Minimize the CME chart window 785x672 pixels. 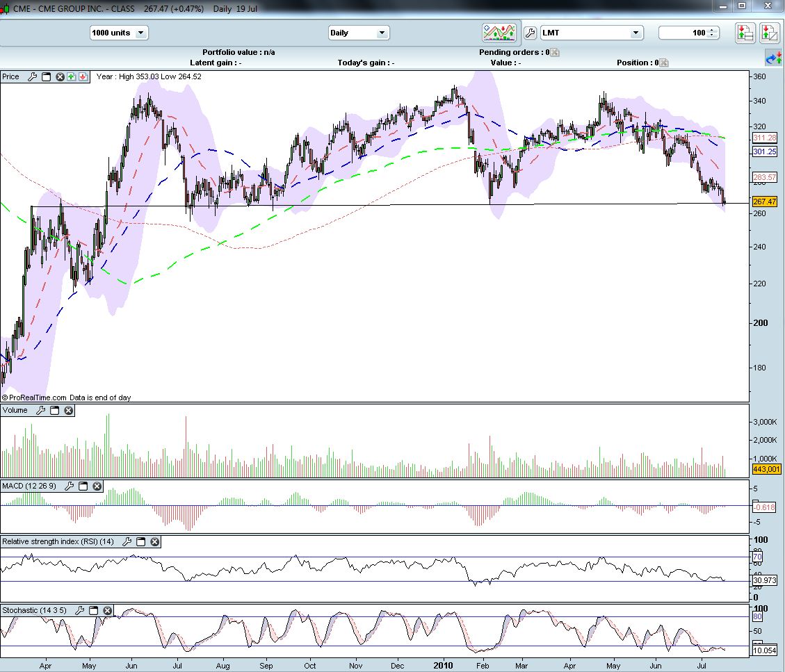[x=723, y=6]
